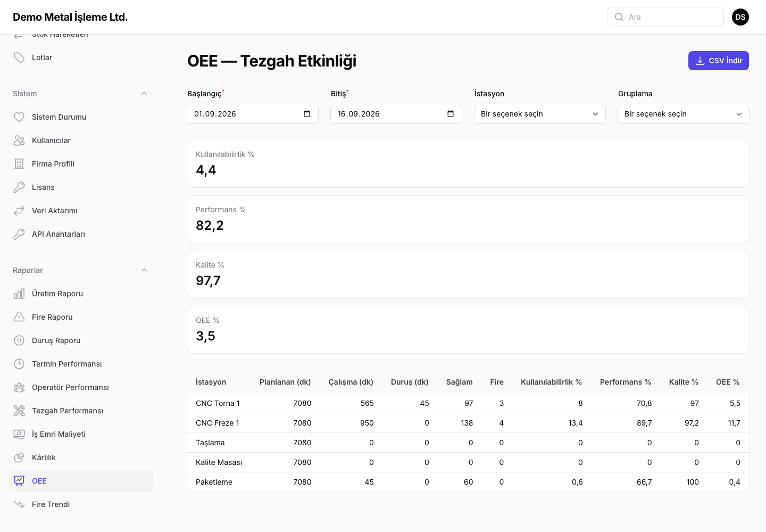Open Operatör Performansı group icon
Image resolution: width=766 pixels, height=532 pixels.
pos(19,387)
